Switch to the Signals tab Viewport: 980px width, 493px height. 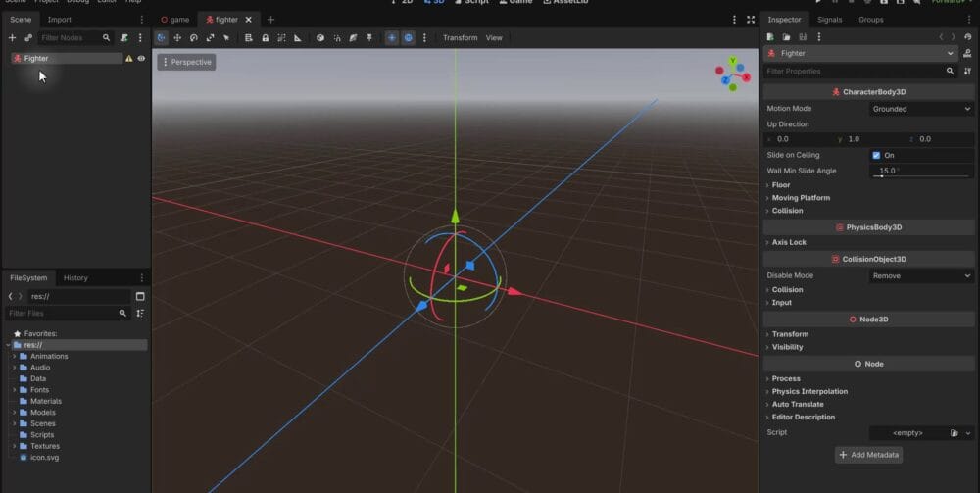(x=829, y=20)
